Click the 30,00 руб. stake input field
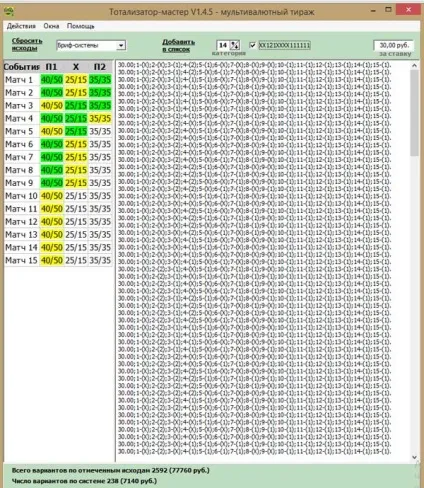This screenshot has height=488, width=424. click(x=394, y=45)
